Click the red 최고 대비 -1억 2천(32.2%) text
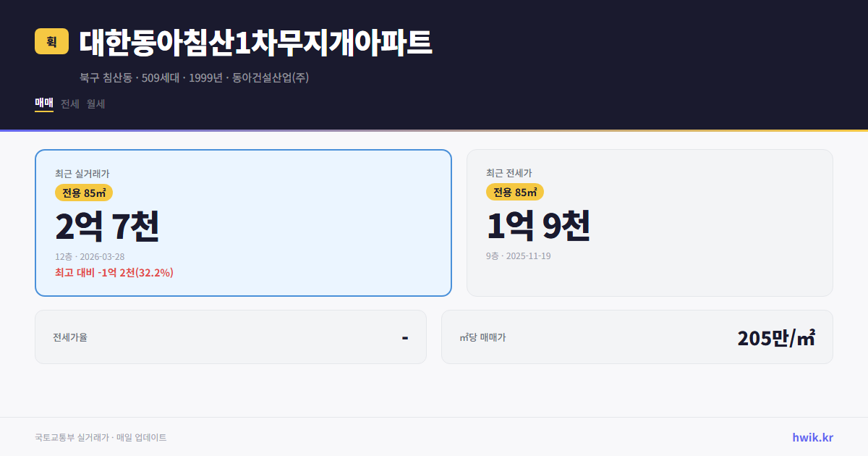The width and height of the screenshot is (868, 456). (113, 274)
